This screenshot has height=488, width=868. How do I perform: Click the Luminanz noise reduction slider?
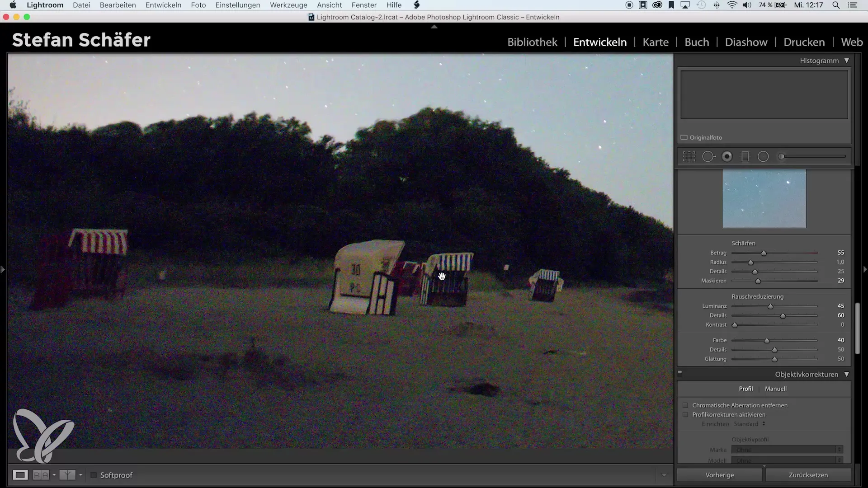[x=774, y=306]
